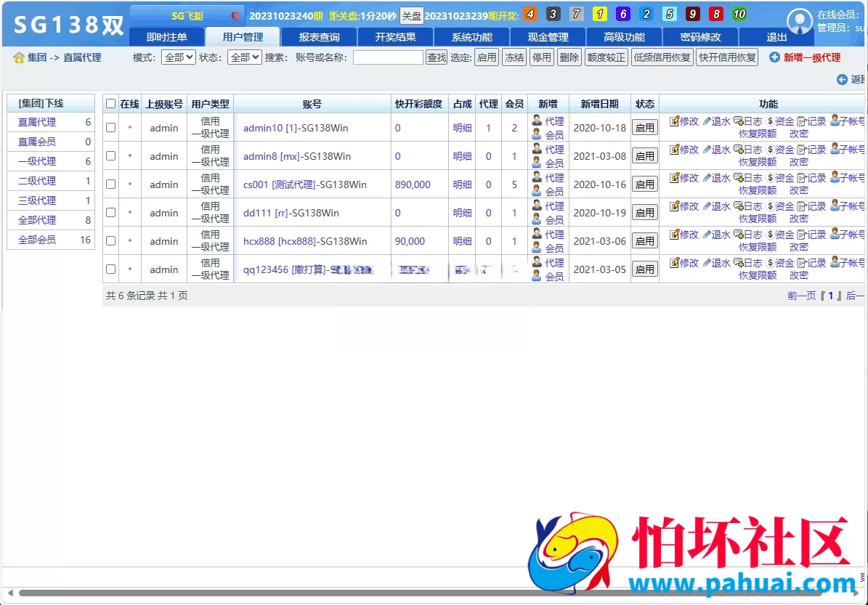Switch to the 报表查询 tab
The height and width of the screenshot is (605, 868).
coord(320,37)
